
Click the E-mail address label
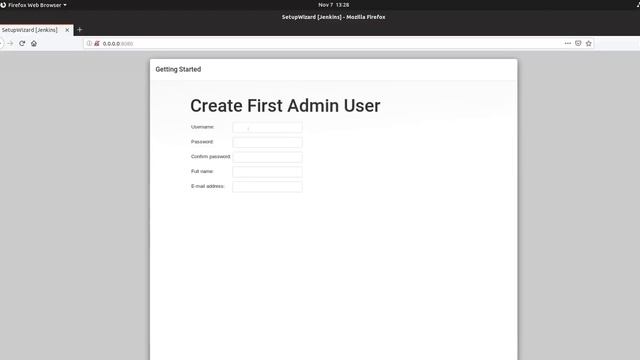(208, 186)
